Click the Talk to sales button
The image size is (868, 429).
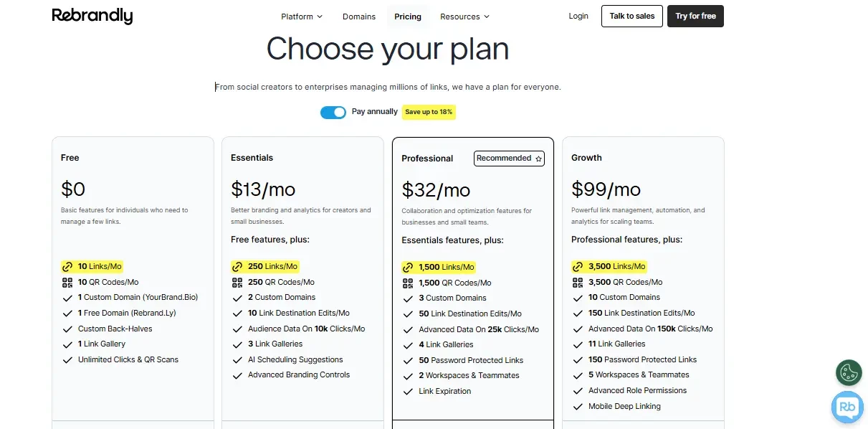632,16
